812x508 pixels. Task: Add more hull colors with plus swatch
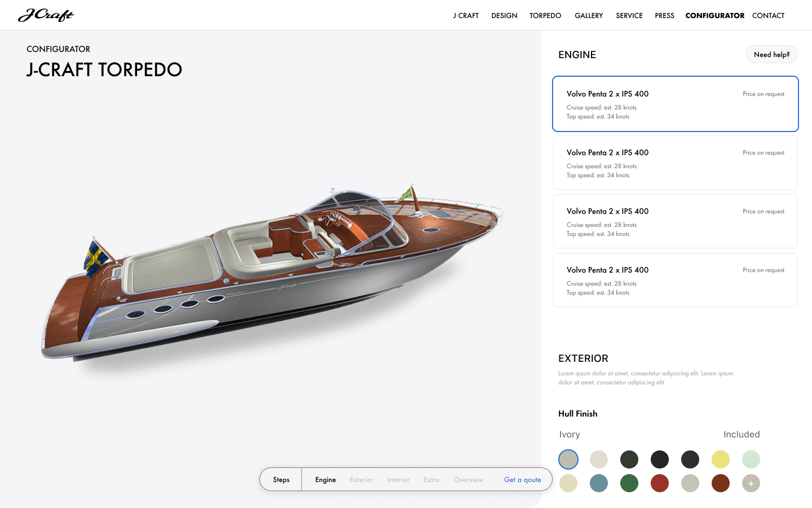point(751,483)
